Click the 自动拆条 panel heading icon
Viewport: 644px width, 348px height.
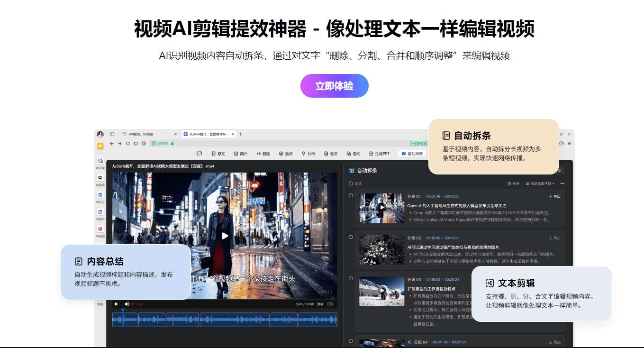coord(352,171)
